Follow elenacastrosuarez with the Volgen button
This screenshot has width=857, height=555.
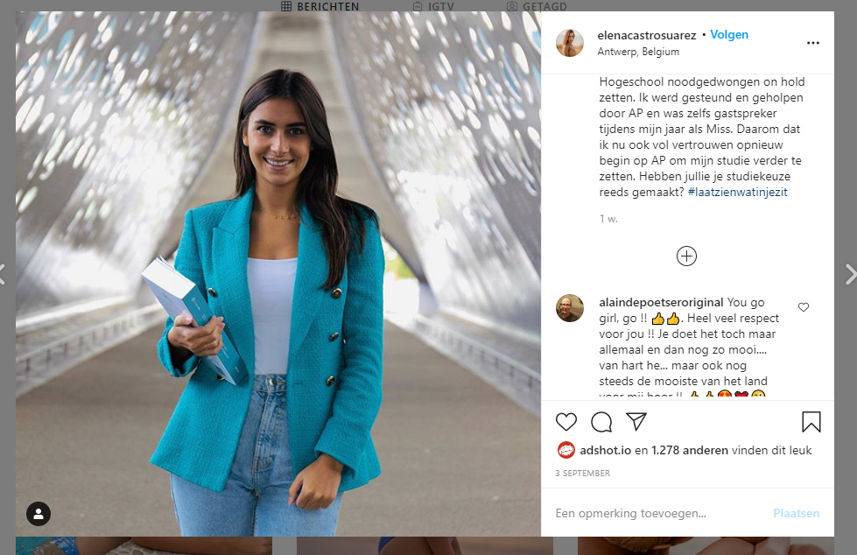(x=729, y=34)
